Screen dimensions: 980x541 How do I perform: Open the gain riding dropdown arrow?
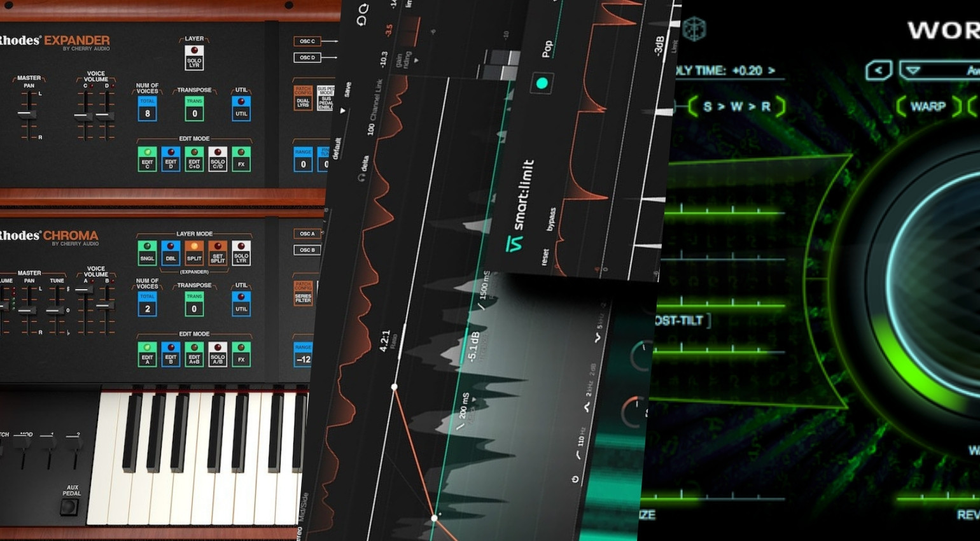[x=416, y=60]
